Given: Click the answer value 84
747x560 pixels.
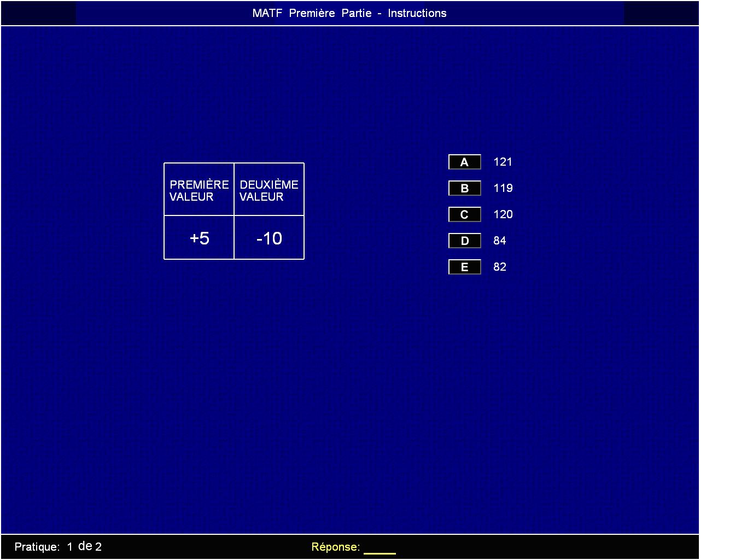Looking at the screenshot, I should click(x=499, y=241).
